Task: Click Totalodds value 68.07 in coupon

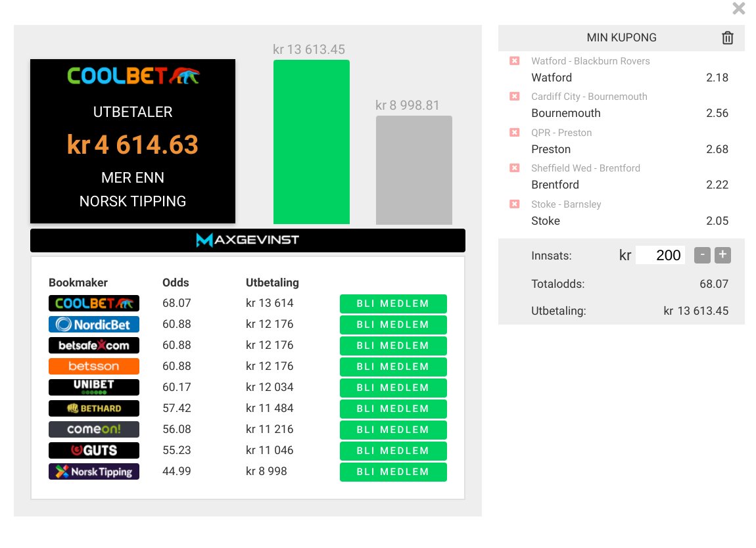Action: coord(714,284)
